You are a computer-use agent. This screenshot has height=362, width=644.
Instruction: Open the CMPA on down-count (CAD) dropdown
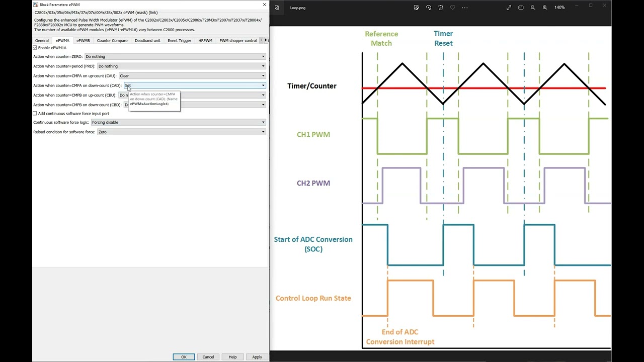(x=195, y=85)
